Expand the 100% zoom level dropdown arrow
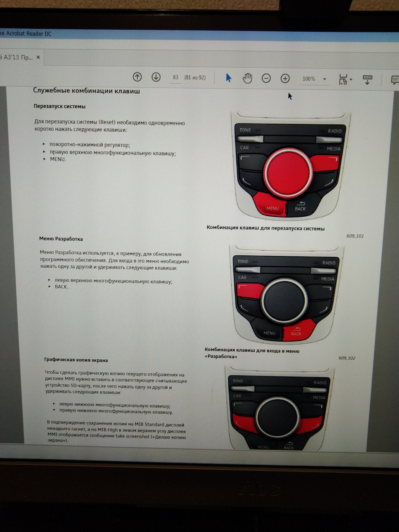This screenshot has height=532, width=399. click(324, 79)
